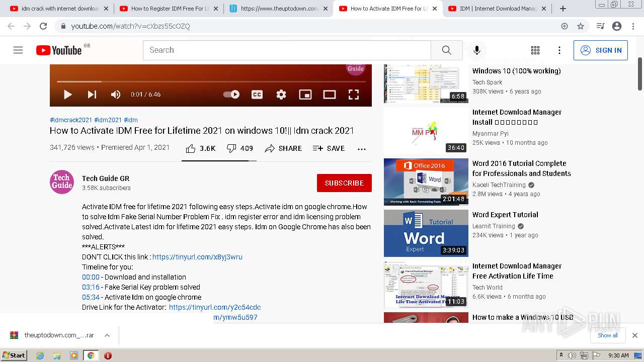Skip to next video
Image resolution: width=644 pixels, height=362 pixels.
[92, 95]
